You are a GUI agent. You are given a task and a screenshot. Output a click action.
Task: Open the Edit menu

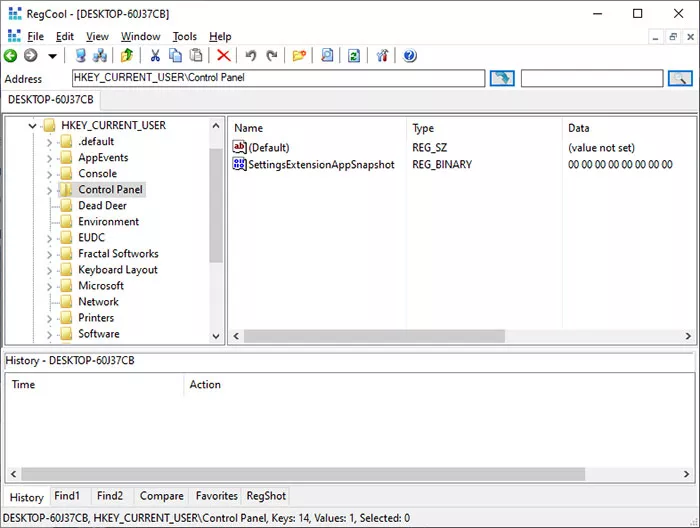(65, 37)
